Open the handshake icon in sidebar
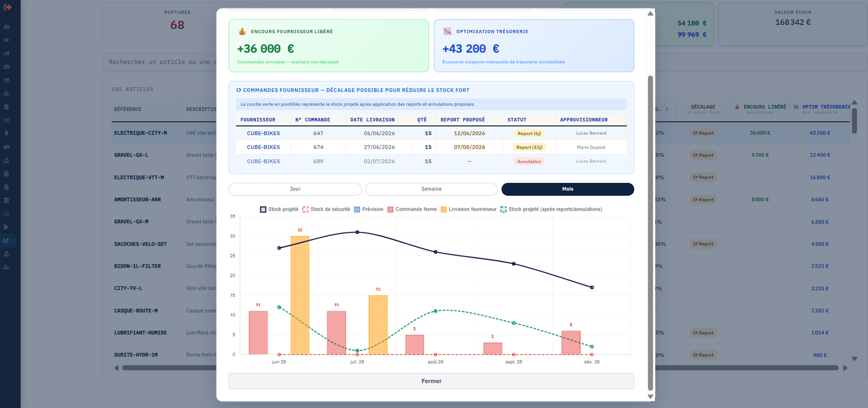The width and height of the screenshot is (868, 408). tap(7, 40)
